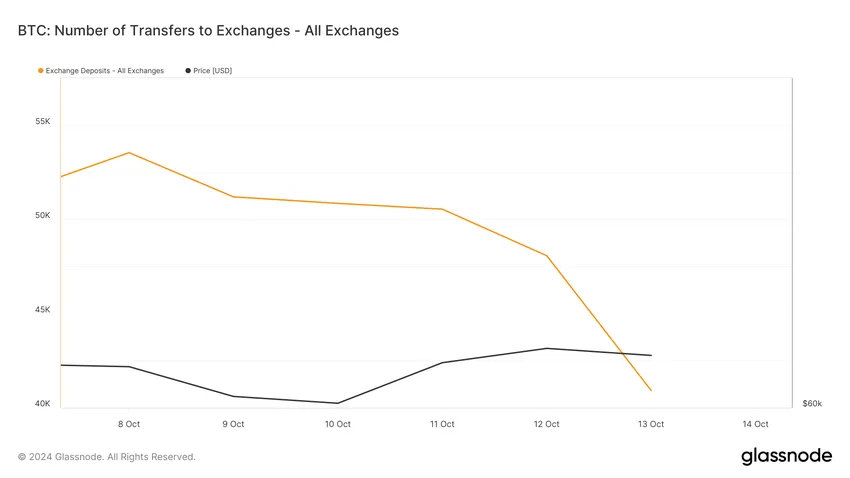Toggle the Exchange Deposits - All Exchanges series label
Screen dimensions: 850x478
tap(105, 71)
